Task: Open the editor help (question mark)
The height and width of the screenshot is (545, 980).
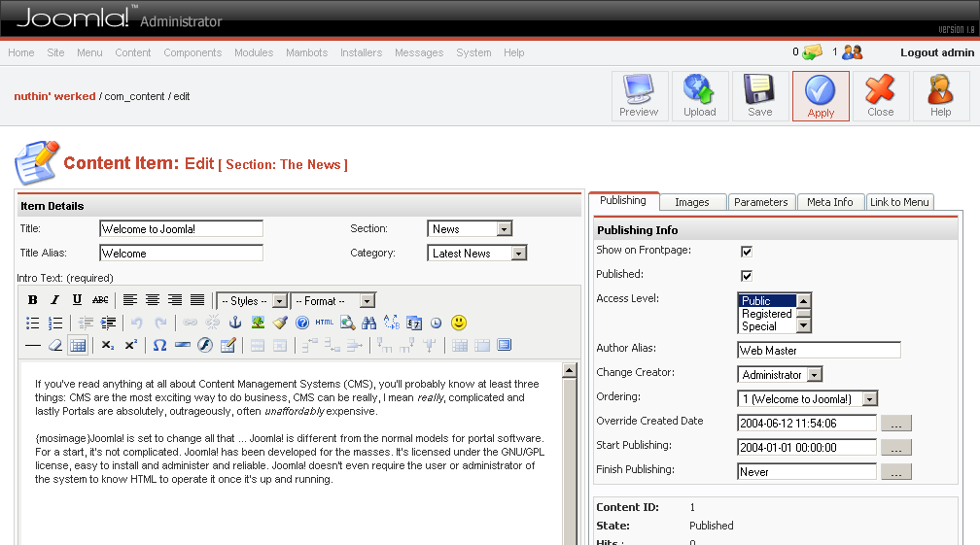Action: (302, 323)
